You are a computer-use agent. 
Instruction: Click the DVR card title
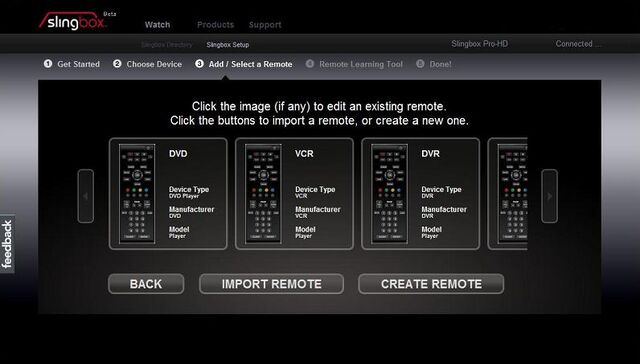click(x=431, y=154)
